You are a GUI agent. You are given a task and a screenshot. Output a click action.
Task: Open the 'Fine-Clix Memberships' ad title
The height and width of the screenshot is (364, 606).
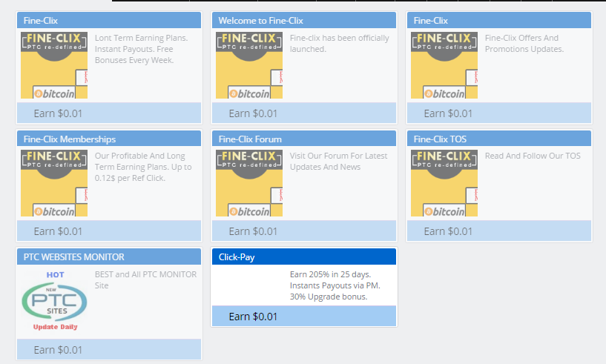click(70, 139)
